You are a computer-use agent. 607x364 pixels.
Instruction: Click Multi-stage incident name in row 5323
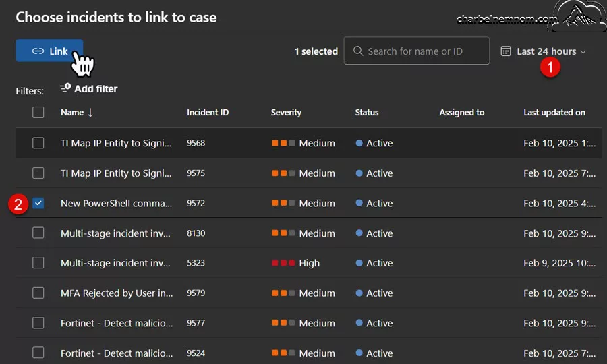[115, 263]
